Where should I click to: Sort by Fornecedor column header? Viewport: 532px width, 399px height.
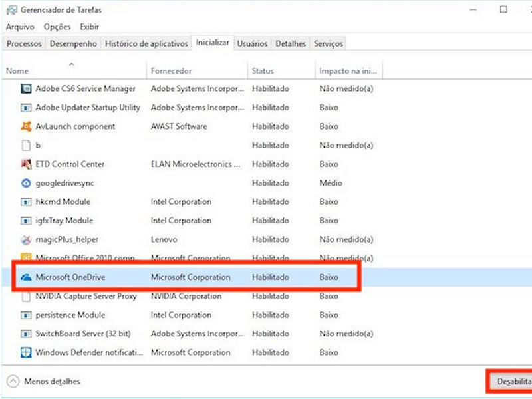point(171,70)
